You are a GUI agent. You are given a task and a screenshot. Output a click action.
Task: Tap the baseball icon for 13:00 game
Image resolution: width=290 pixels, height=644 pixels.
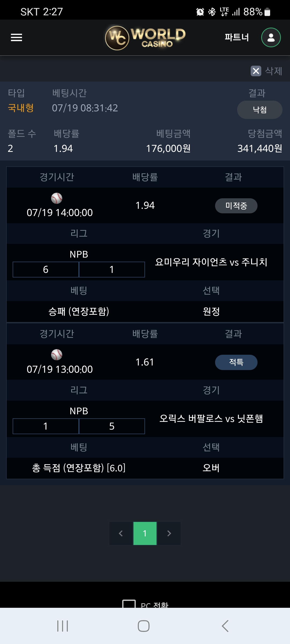click(57, 355)
